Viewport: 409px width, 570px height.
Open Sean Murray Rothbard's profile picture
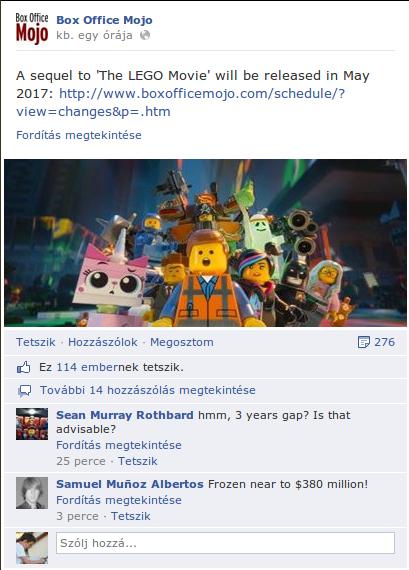point(32,424)
